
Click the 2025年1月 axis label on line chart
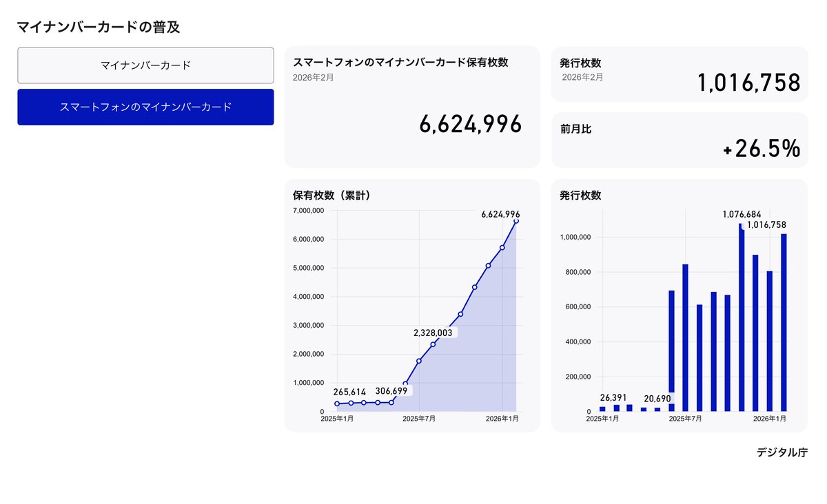336,417
